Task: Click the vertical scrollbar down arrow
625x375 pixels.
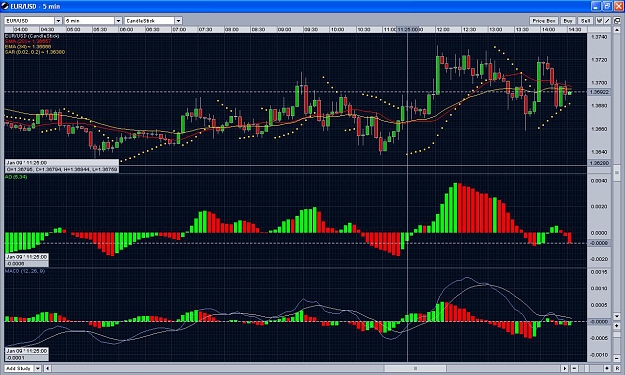Action: click(x=617, y=316)
